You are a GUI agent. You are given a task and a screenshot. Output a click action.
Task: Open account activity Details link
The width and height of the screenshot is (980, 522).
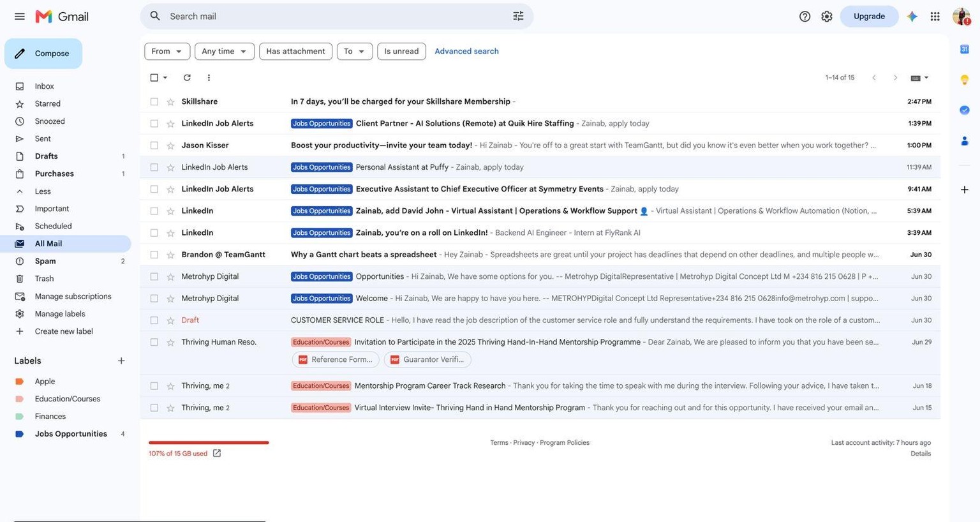[x=921, y=454]
